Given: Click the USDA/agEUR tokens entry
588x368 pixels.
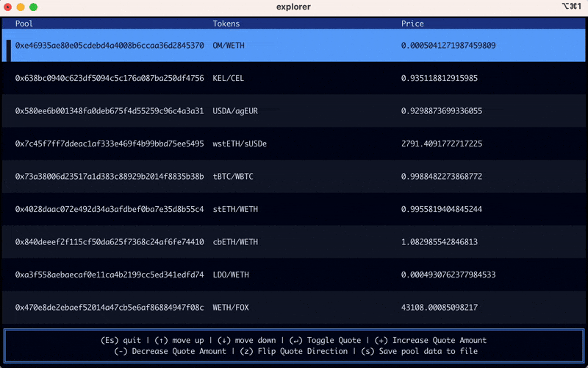Looking at the screenshot, I should coord(234,111).
